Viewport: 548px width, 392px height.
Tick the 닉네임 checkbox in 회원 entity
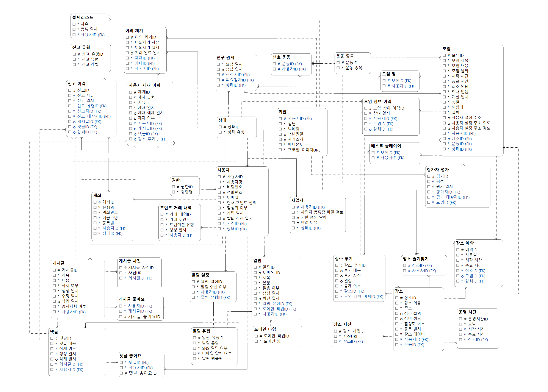pyautogui.click(x=280, y=129)
